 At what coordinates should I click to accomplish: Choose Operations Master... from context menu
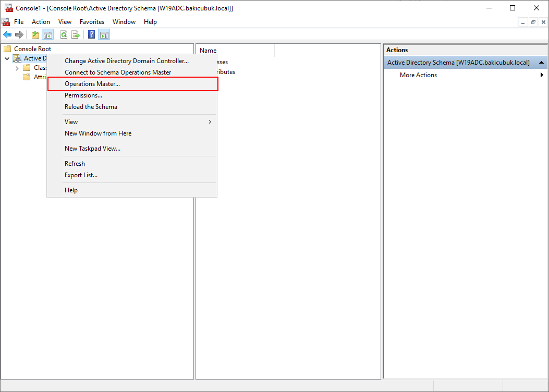[x=132, y=84]
